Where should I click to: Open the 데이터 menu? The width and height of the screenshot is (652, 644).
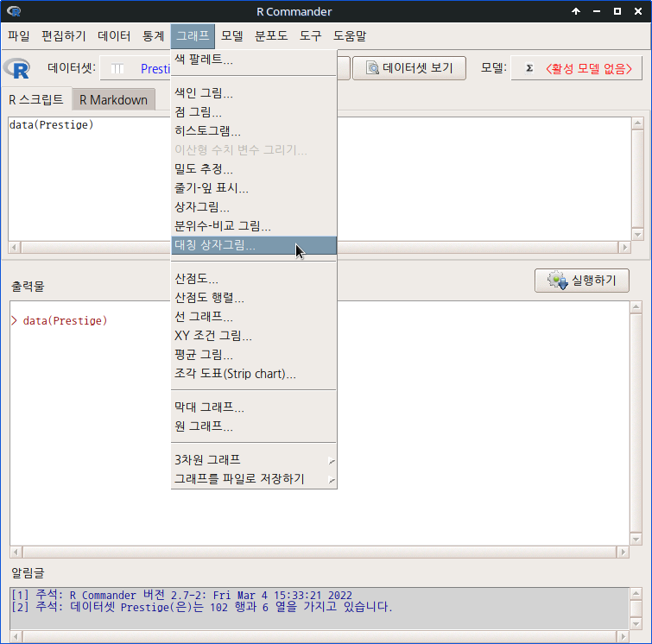tap(114, 35)
